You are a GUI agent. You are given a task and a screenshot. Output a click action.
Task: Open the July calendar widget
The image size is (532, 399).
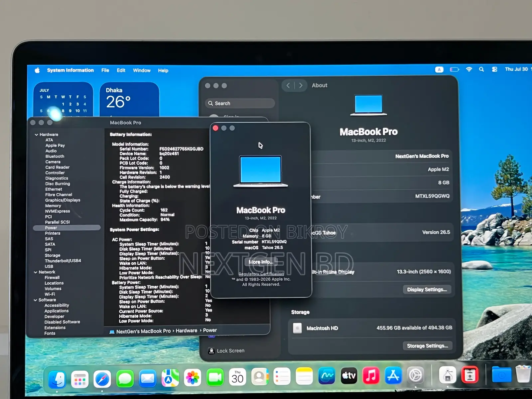(63, 99)
